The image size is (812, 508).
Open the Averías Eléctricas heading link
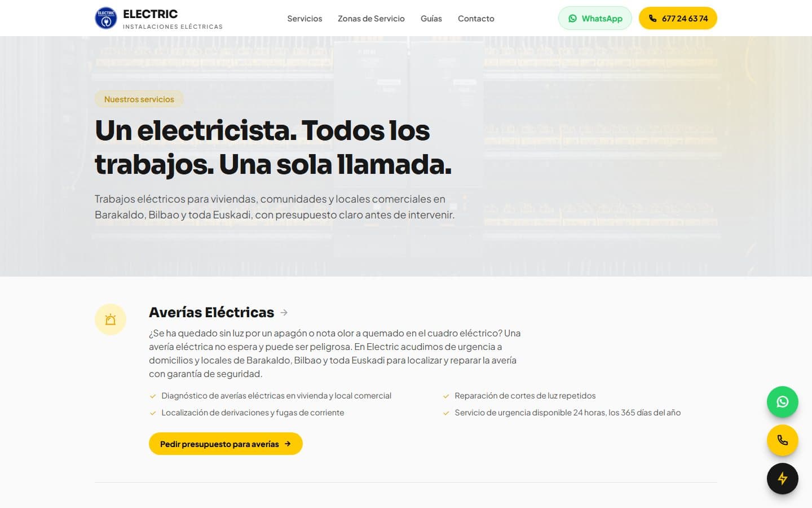[211, 312]
